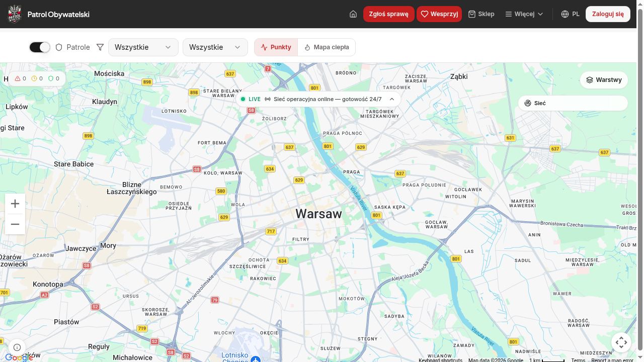The image size is (644, 362).
Task: Click the Patrol Obywatelski site title
Action: [58, 14]
